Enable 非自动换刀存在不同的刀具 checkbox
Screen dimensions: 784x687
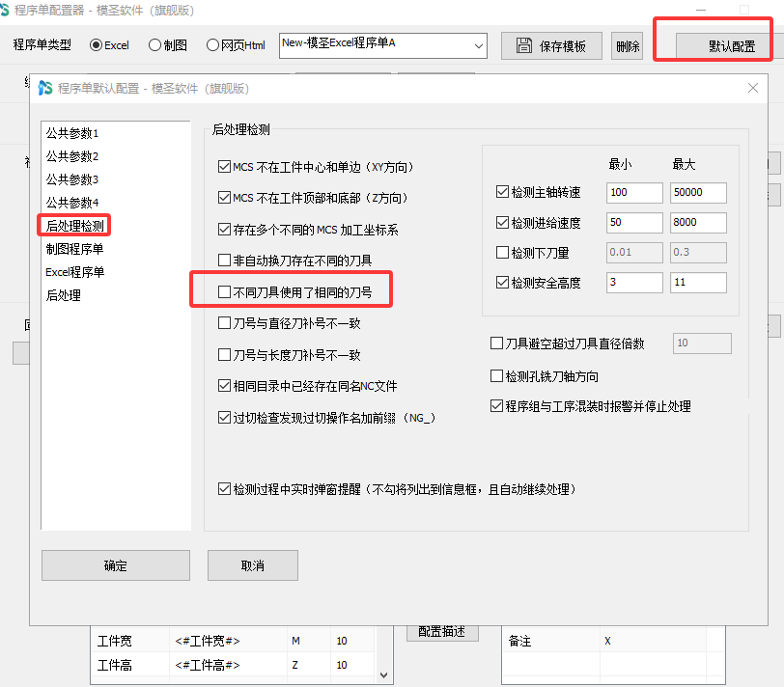point(224,260)
